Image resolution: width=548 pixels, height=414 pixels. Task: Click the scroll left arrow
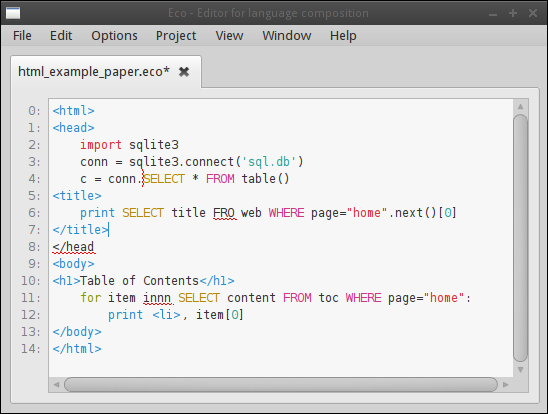pos(56,385)
